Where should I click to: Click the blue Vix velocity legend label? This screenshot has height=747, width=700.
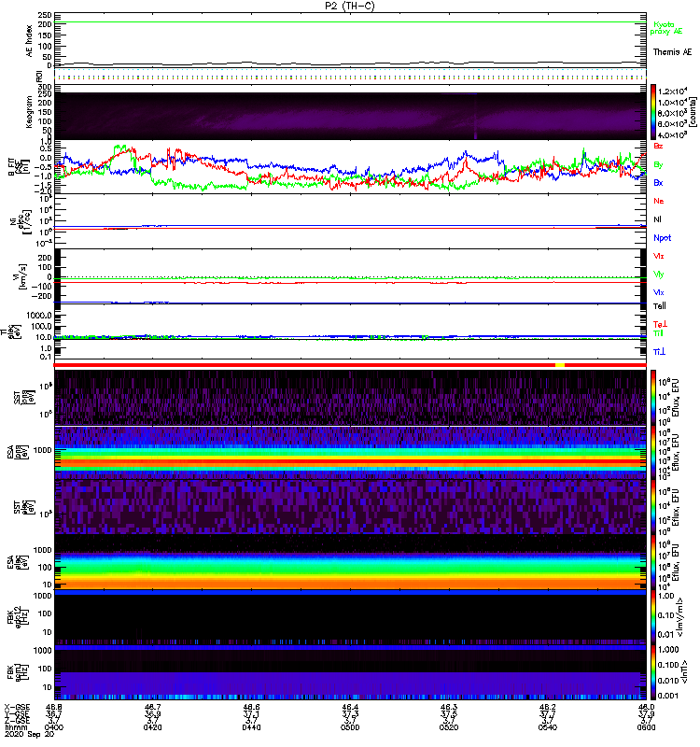tap(659, 292)
